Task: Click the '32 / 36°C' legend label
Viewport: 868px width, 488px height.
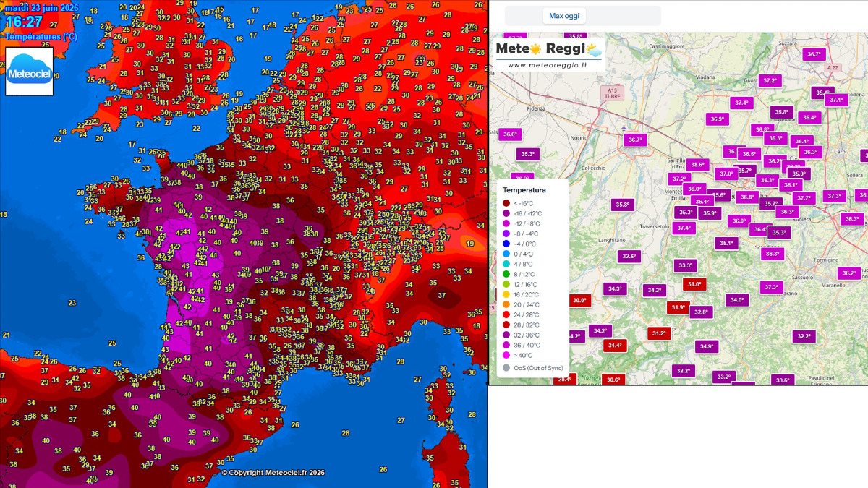Action: tap(527, 335)
